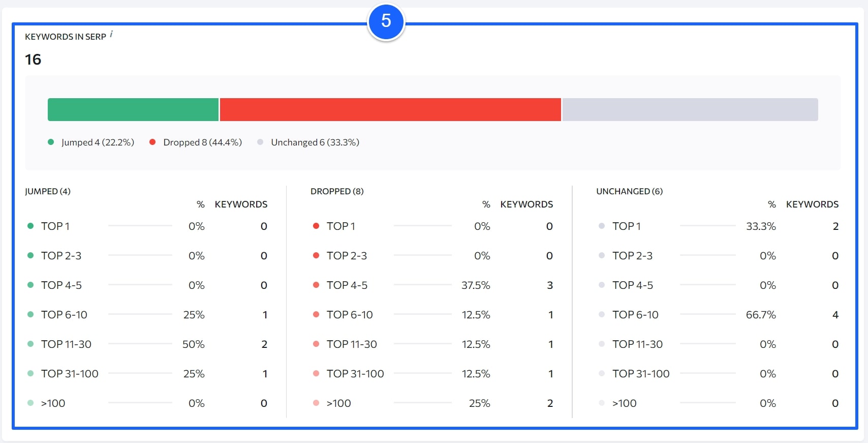Click the total keyword count '16'
868x443 pixels.
[33, 60]
